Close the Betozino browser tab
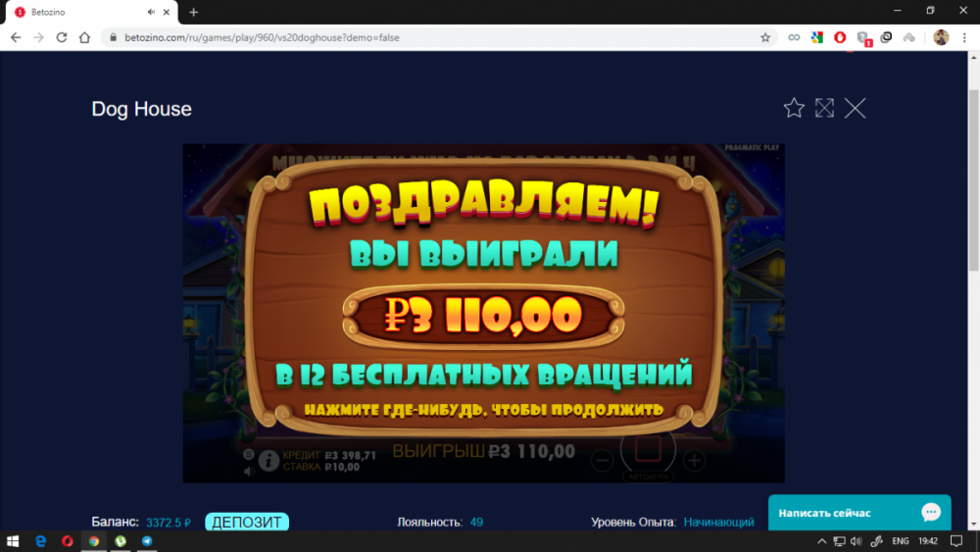980x552 pixels. click(x=167, y=12)
